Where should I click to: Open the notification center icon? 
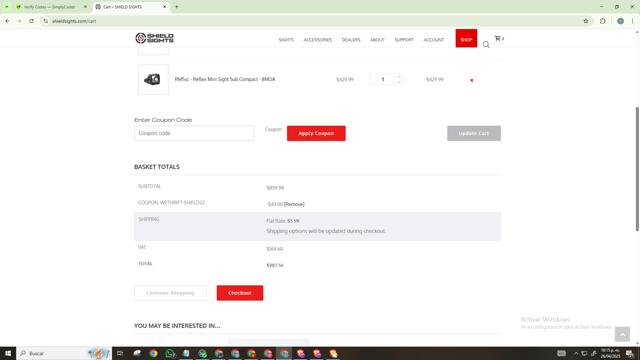[x=630, y=353]
